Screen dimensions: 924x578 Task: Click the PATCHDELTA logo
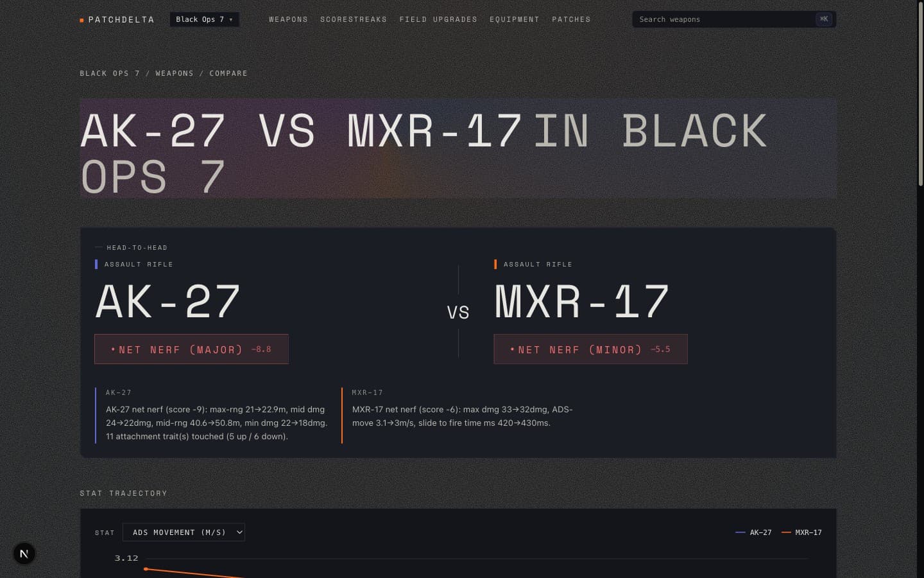click(117, 19)
